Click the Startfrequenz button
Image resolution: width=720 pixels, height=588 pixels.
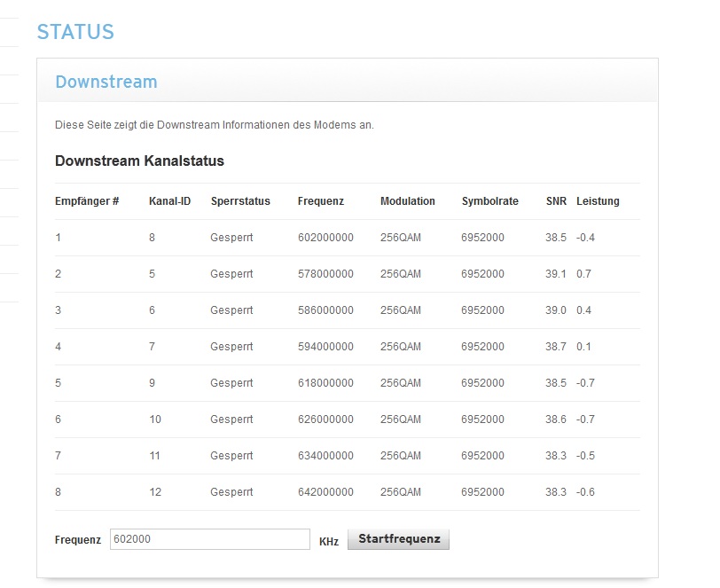tap(398, 539)
